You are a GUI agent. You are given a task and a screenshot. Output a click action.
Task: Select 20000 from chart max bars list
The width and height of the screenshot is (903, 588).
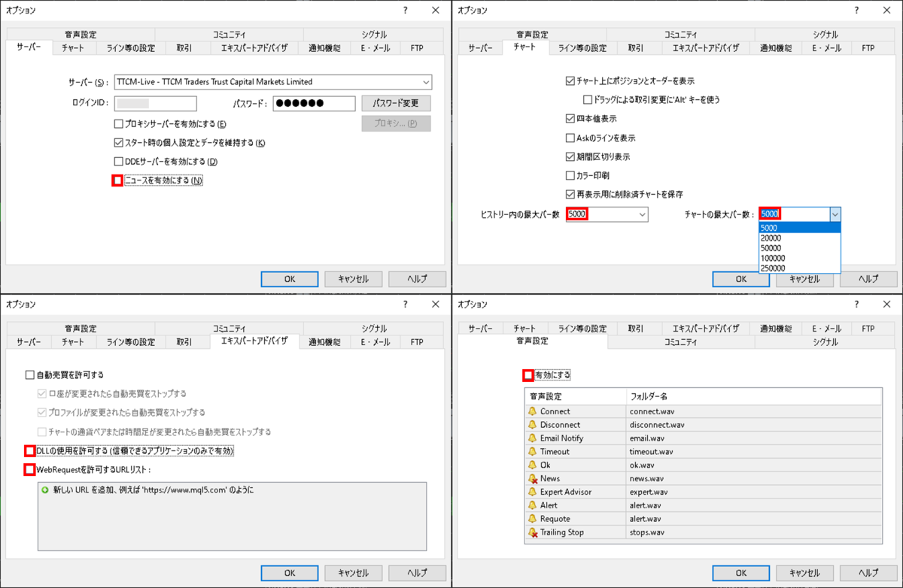coord(773,237)
